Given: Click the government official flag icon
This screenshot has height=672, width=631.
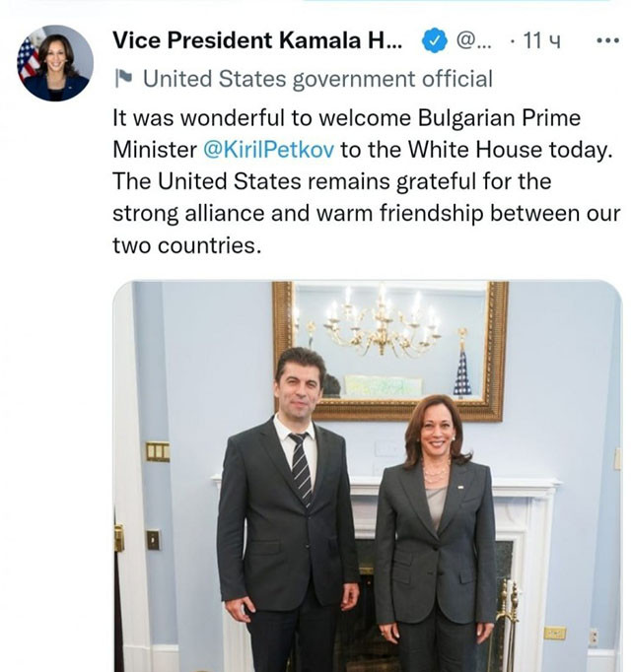Looking at the screenshot, I should [x=123, y=78].
